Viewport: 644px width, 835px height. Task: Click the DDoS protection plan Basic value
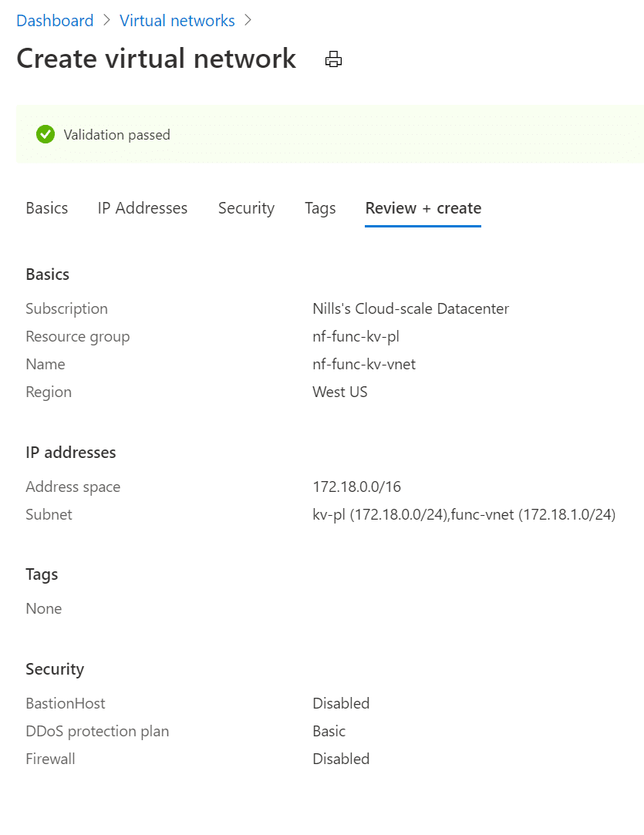tap(329, 732)
